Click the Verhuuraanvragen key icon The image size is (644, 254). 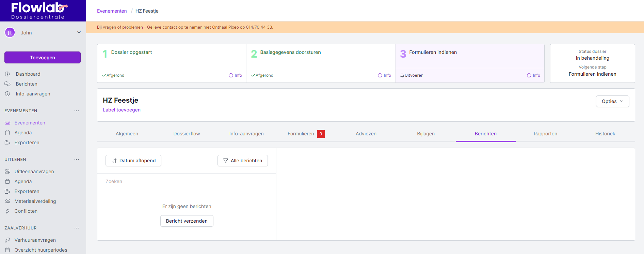[7, 240]
